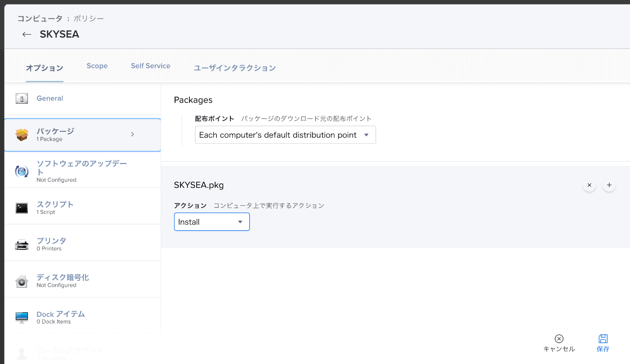This screenshot has height=364, width=630.
Task: Click the 1 Package subtitle text
Action: (49, 139)
